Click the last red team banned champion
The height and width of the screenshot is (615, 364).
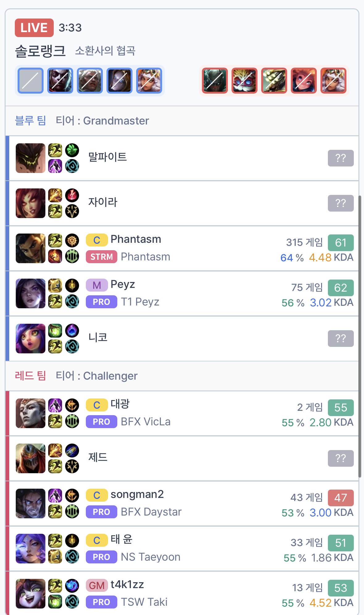tap(333, 81)
